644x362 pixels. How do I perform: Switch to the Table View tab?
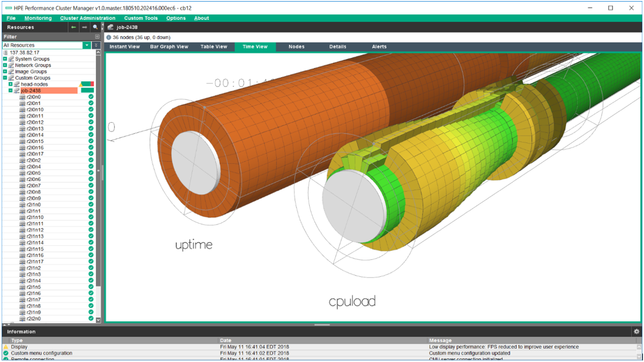pos(214,47)
